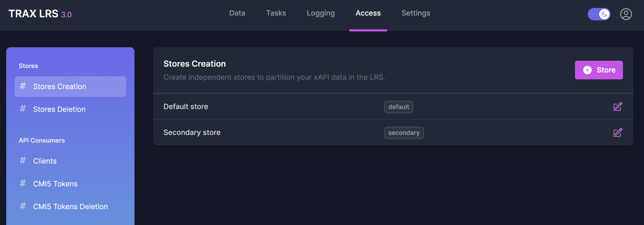Click hash icon beside Stores Deletion
The width and height of the screenshot is (644, 225).
pos(23,109)
